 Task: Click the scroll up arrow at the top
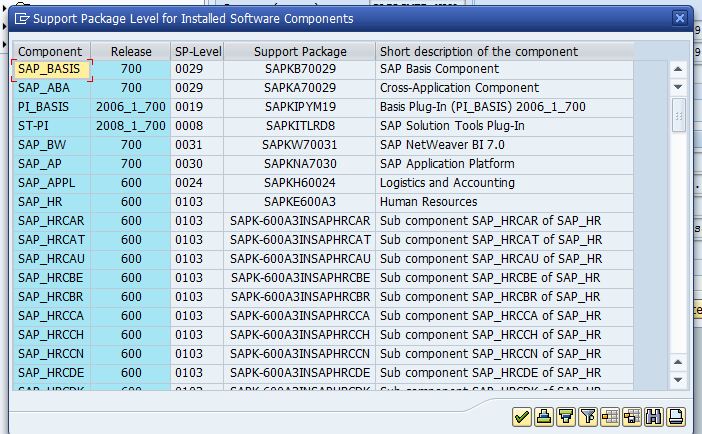pyautogui.click(x=678, y=69)
